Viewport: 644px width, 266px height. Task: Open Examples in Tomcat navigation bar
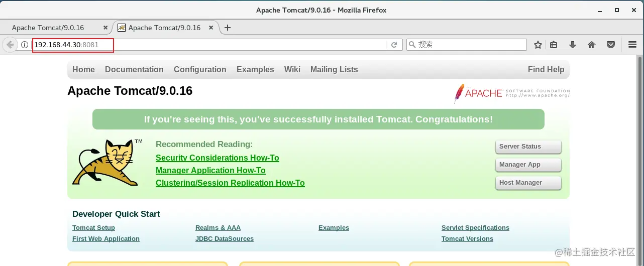coord(255,70)
